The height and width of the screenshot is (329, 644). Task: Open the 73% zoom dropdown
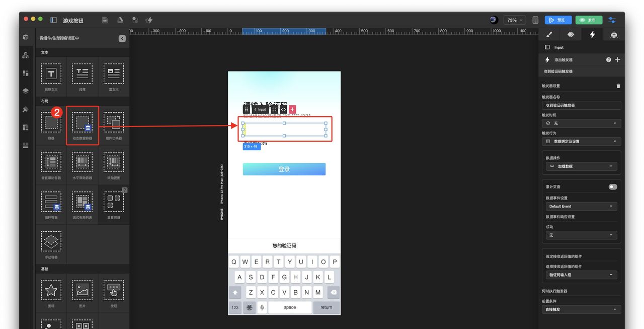[x=514, y=20]
